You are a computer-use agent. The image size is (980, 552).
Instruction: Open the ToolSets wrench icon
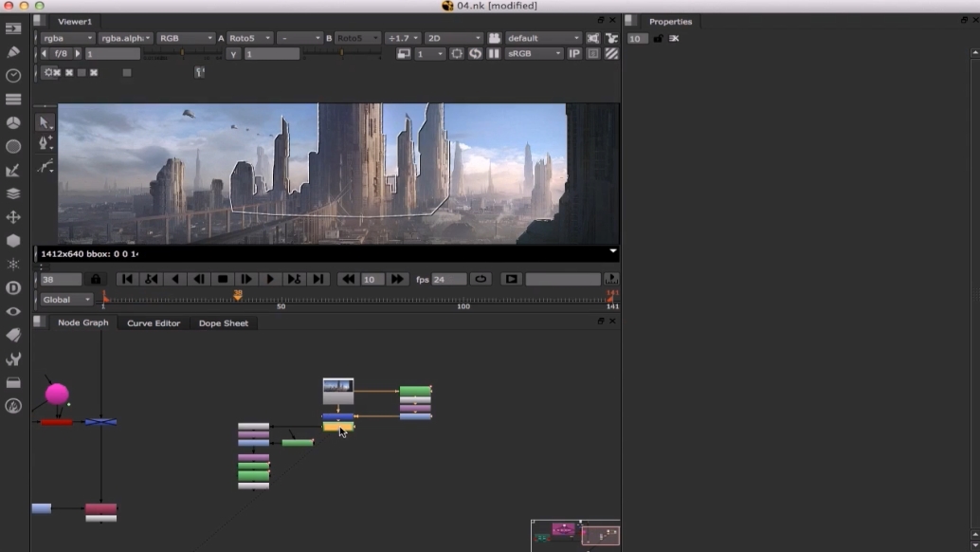(x=13, y=359)
